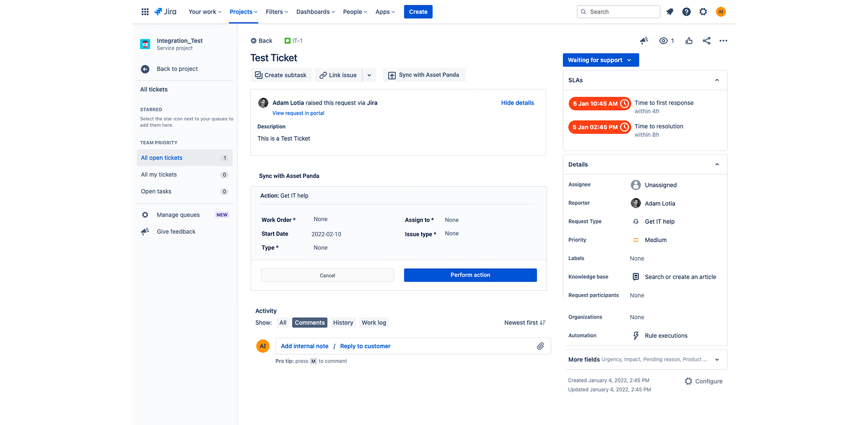Expand the Link issue dropdown arrow
Screen dimensions: 868x425
pos(369,75)
